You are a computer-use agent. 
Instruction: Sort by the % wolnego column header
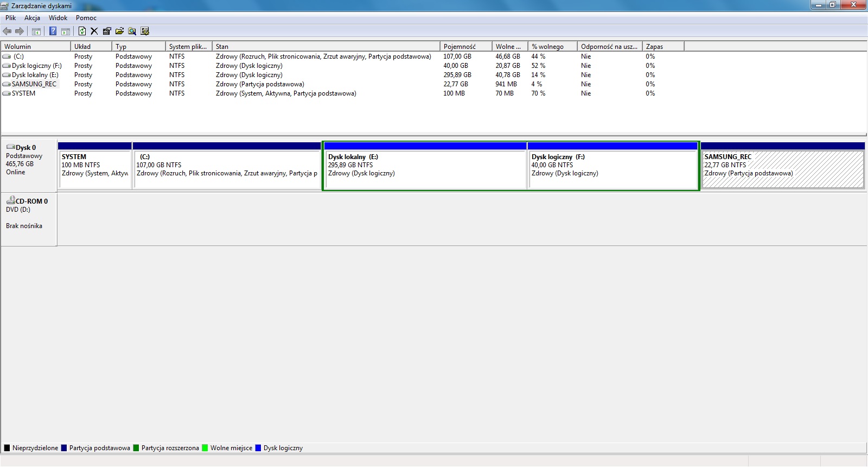coord(553,47)
